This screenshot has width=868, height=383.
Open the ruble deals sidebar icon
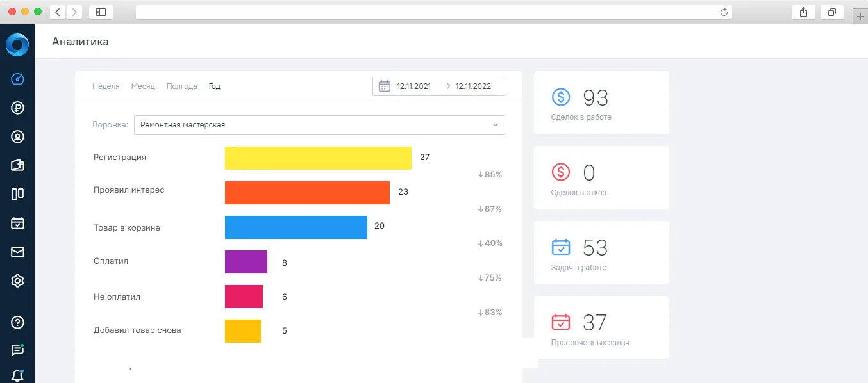click(x=17, y=108)
